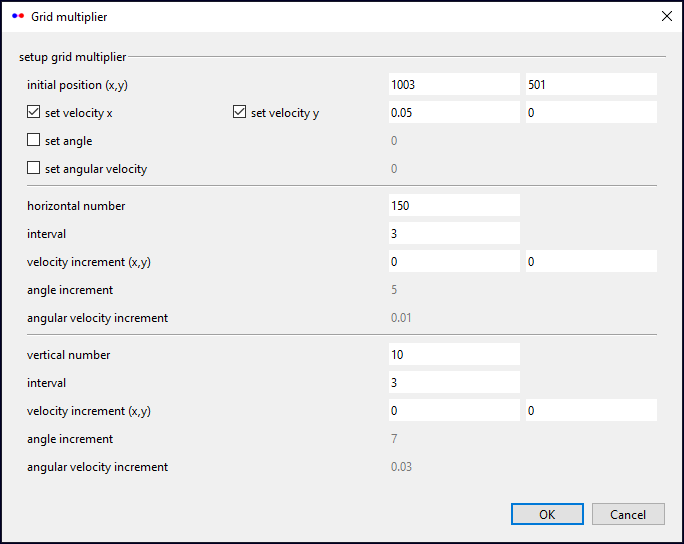Edit the horizontal number field showing 150
684x544 pixels.
(x=454, y=205)
